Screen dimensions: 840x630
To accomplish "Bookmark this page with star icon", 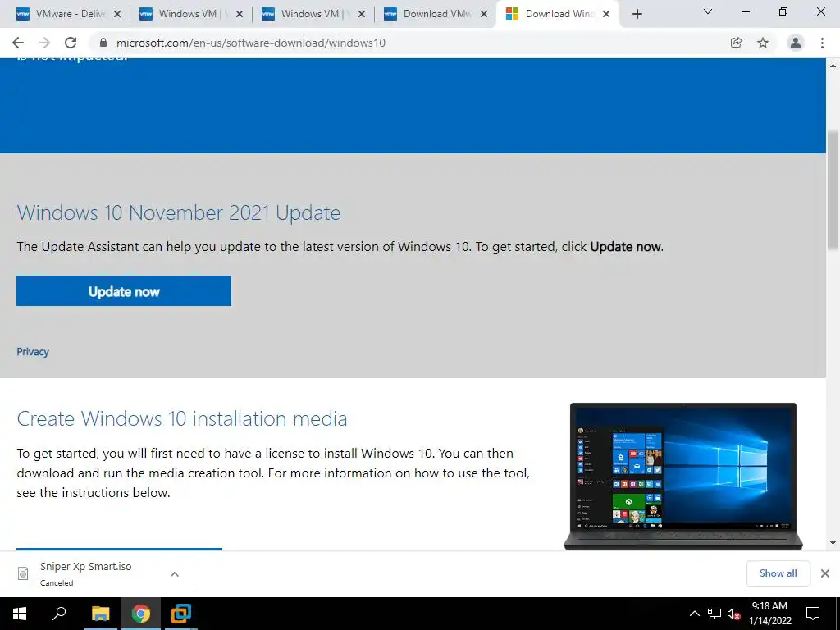I will click(763, 43).
